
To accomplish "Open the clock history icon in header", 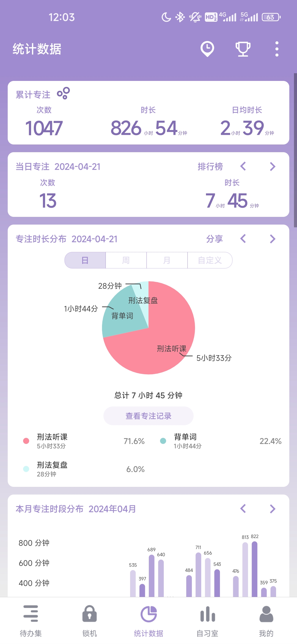I will [207, 49].
